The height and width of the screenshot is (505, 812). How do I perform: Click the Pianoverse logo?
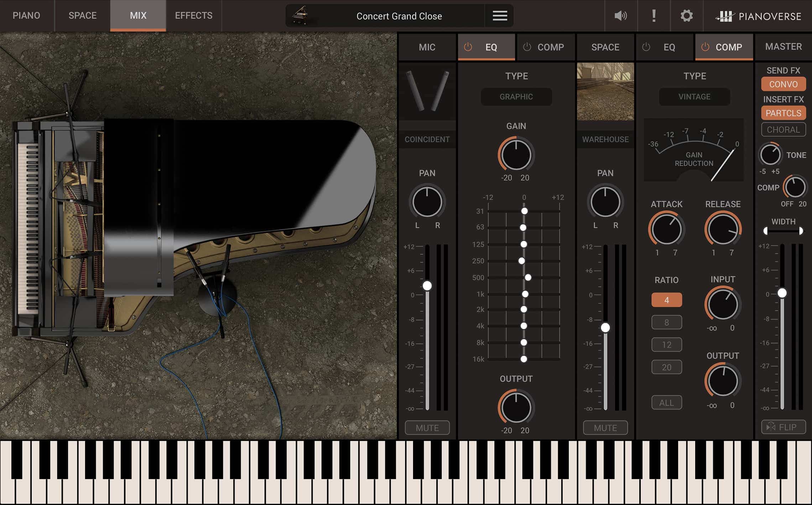(759, 16)
